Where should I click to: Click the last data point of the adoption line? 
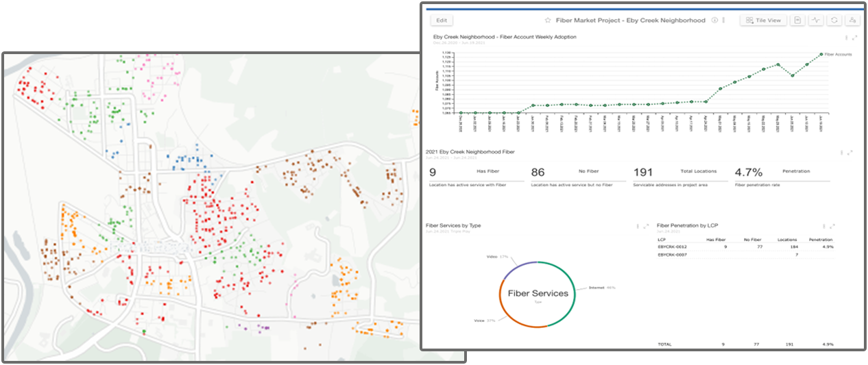pos(821,54)
